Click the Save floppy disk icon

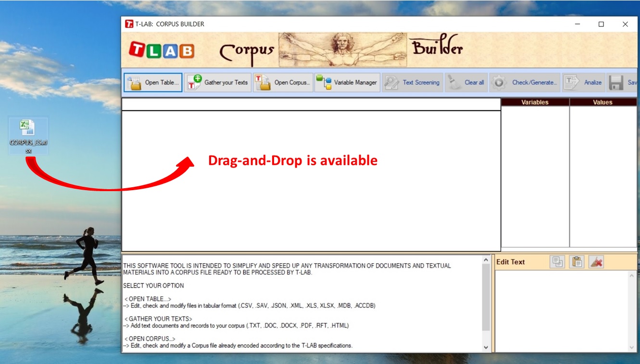616,83
